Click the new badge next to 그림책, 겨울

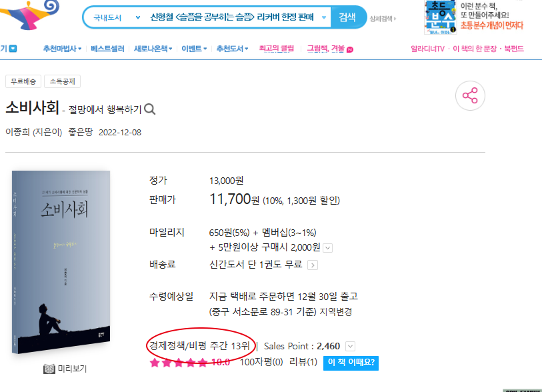click(350, 50)
